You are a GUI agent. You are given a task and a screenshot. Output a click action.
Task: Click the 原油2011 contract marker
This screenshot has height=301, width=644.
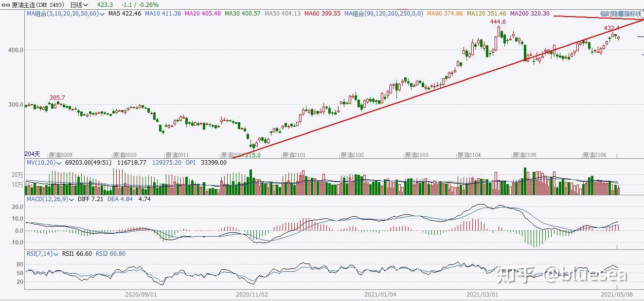[x=176, y=155]
